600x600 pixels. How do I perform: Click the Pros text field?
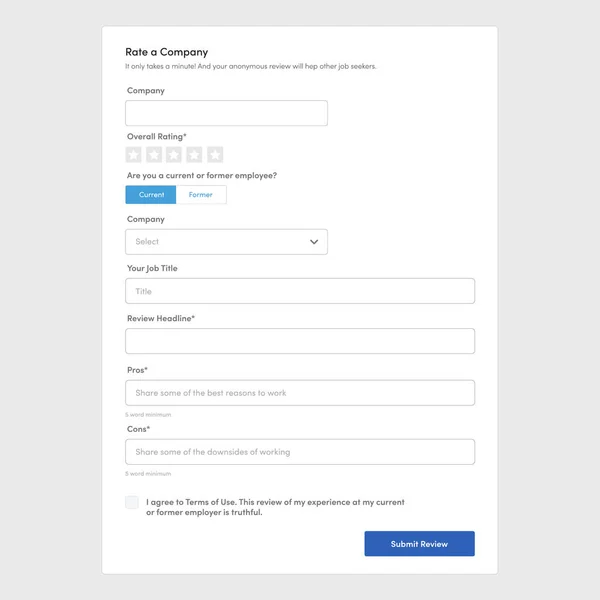tap(300, 393)
